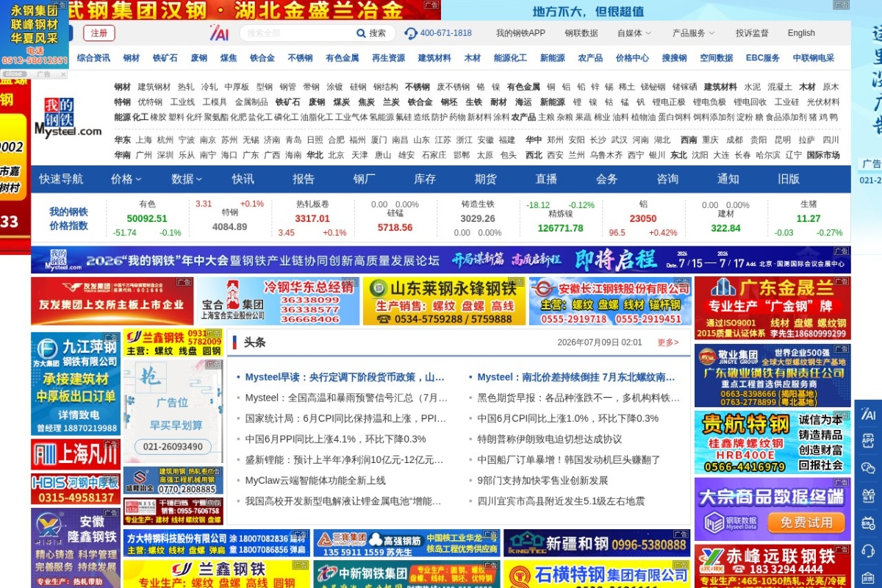Screen dimensions: 882x588
Task: Open 直播 in the blue navigation bar
Action: (x=546, y=179)
